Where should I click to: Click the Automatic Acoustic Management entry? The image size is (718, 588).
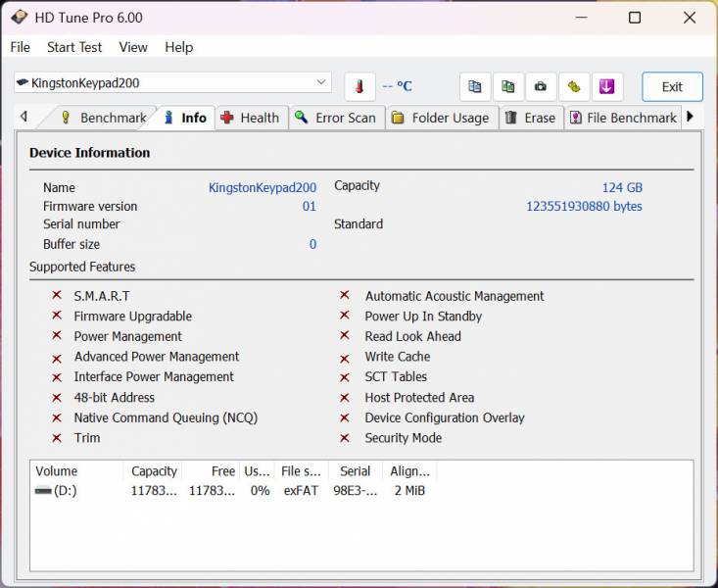455,296
